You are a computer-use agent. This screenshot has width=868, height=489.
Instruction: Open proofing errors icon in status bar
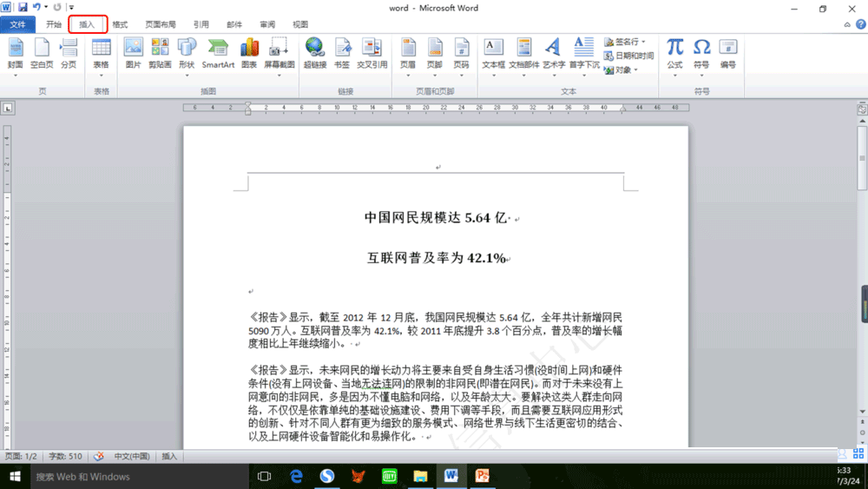pos(99,456)
